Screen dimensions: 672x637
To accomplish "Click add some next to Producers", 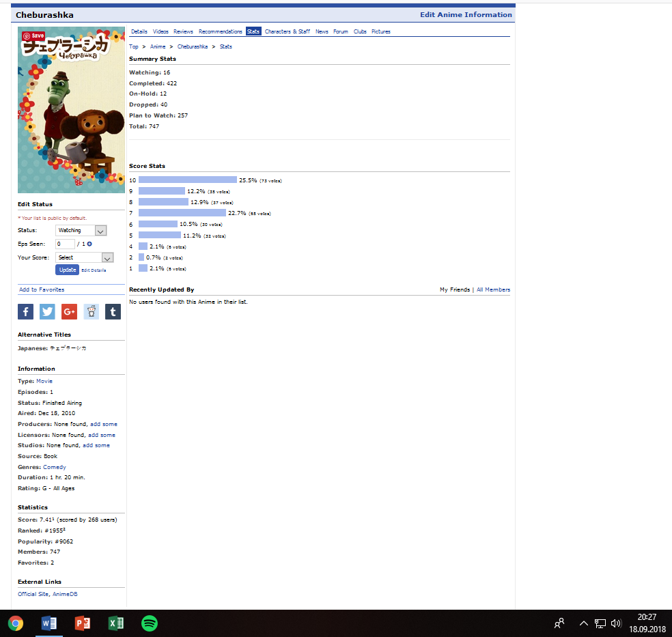I will pyautogui.click(x=104, y=424).
